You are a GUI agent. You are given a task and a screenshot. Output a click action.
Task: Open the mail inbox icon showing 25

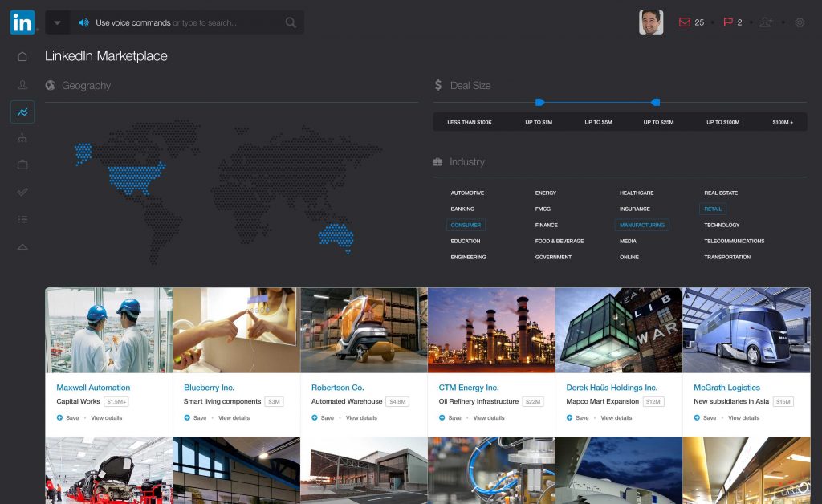tap(685, 22)
